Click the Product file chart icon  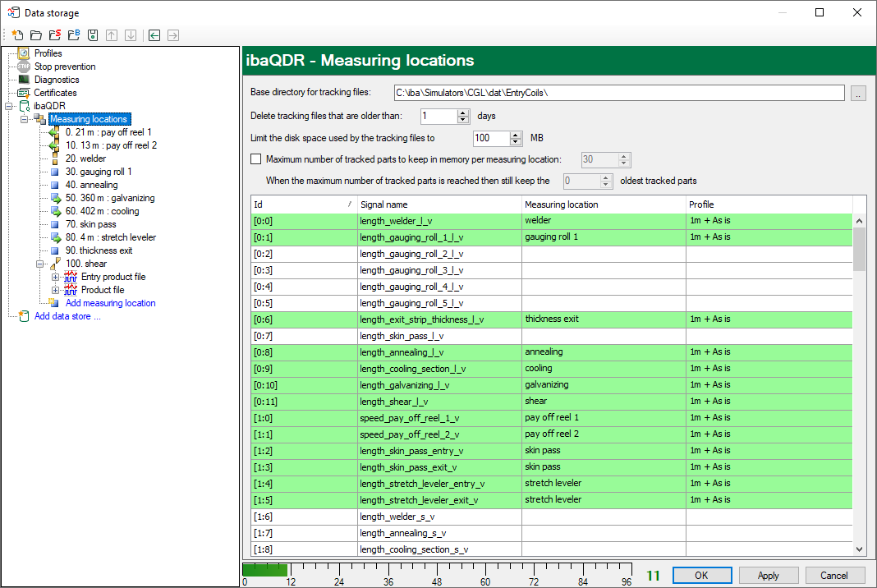tap(71, 290)
